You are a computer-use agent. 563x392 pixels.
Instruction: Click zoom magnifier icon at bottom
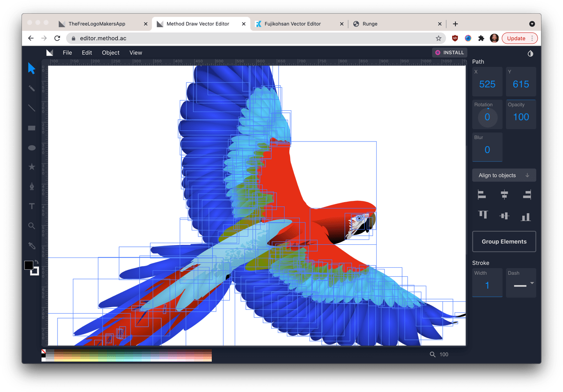pyautogui.click(x=433, y=354)
